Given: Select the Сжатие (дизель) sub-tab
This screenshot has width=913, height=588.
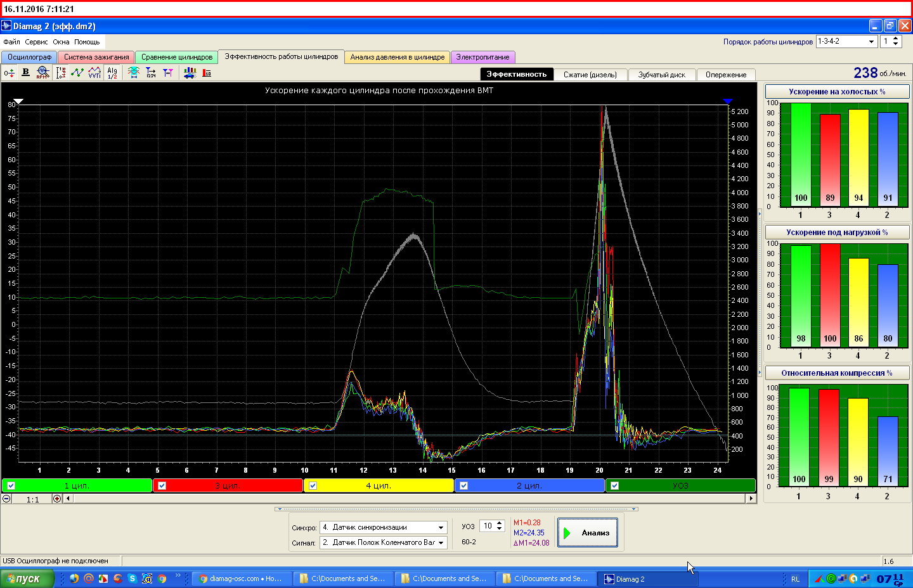Looking at the screenshot, I should (x=590, y=75).
